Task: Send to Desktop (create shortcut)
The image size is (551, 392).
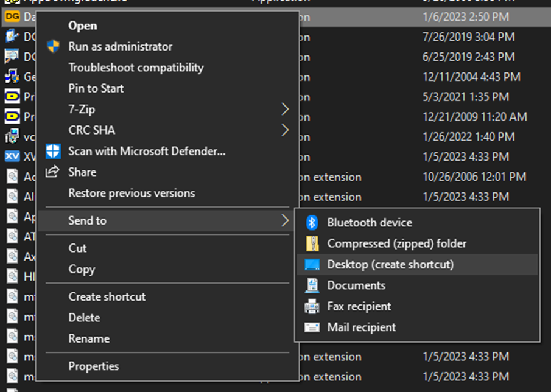Action: pos(390,265)
